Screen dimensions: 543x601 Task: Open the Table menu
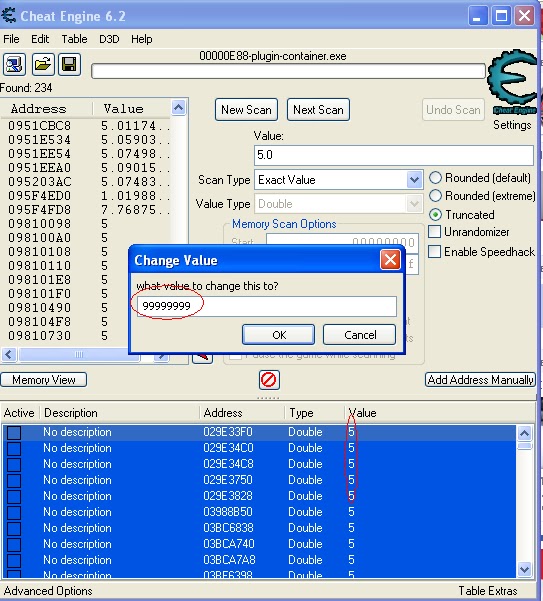tap(74, 39)
